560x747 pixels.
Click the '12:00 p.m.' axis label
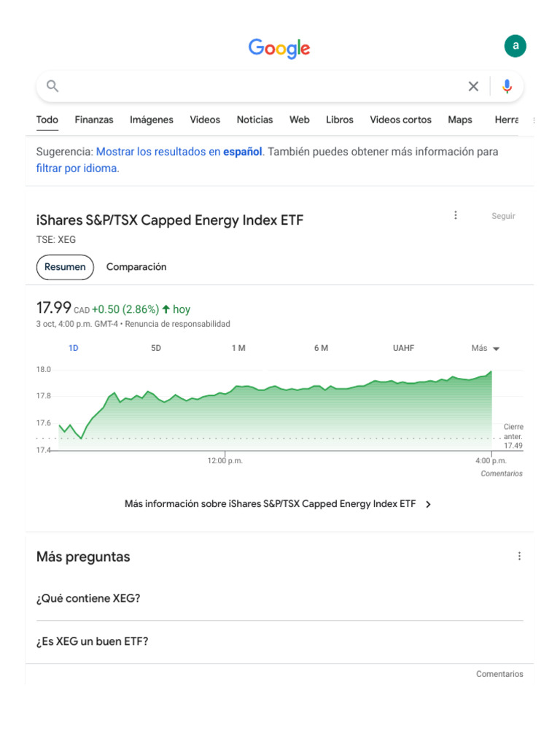tap(225, 461)
